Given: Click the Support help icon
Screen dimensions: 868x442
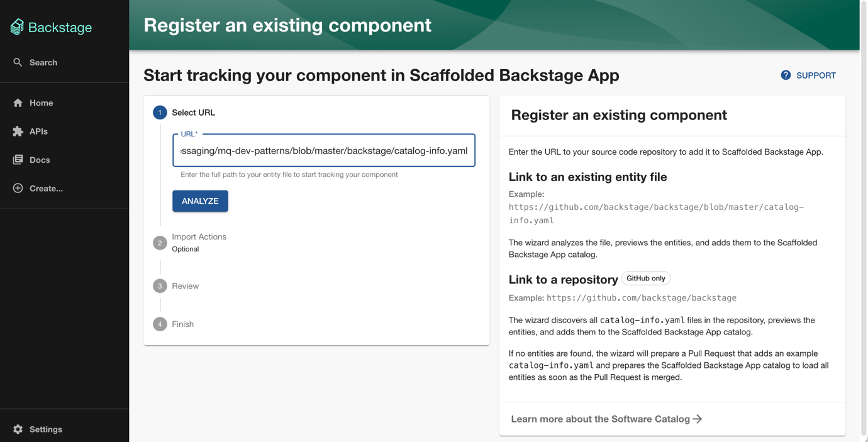Looking at the screenshot, I should [786, 75].
